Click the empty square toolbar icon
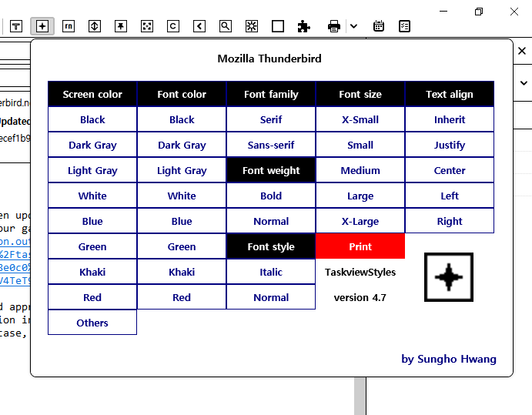Image resolution: width=532 pixels, height=415 pixels. click(x=278, y=26)
